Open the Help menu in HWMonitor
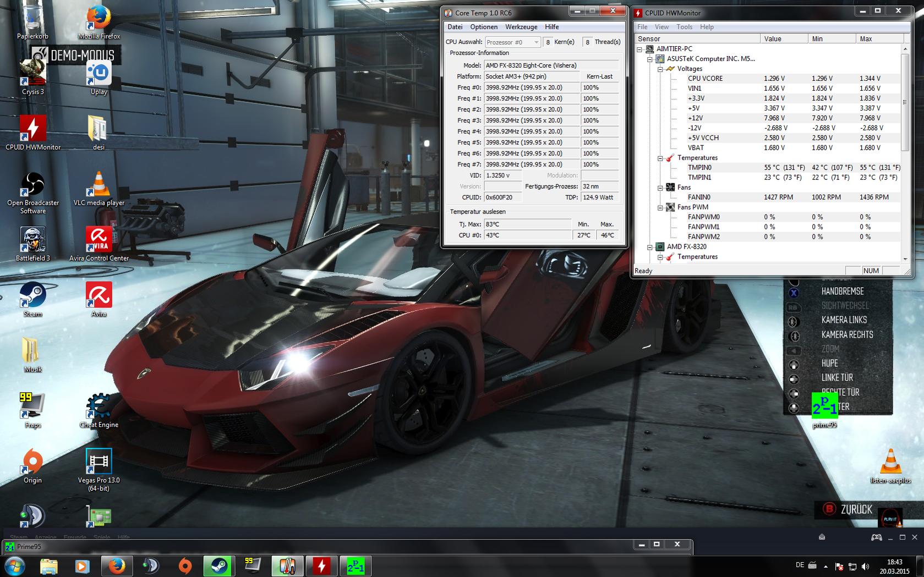924x577 pixels. pos(707,27)
